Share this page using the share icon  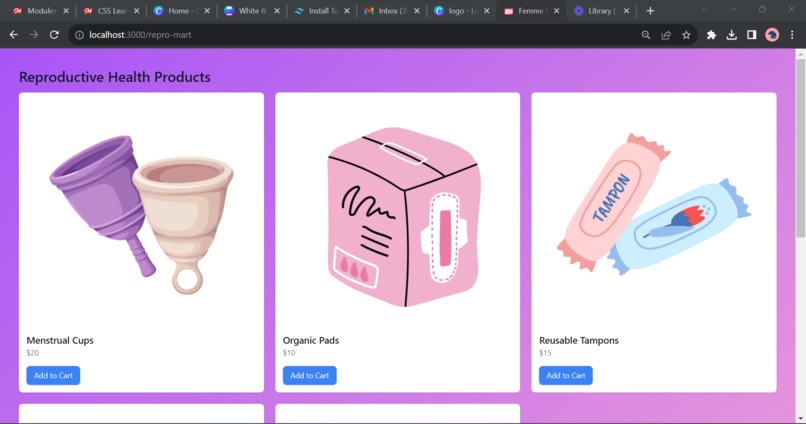pos(666,35)
